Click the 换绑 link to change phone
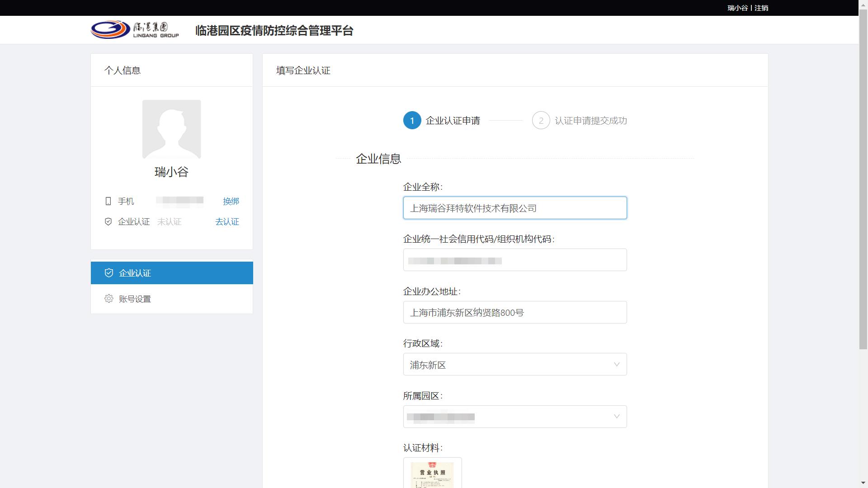The width and height of the screenshot is (868, 488). pyautogui.click(x=231, y=201)
